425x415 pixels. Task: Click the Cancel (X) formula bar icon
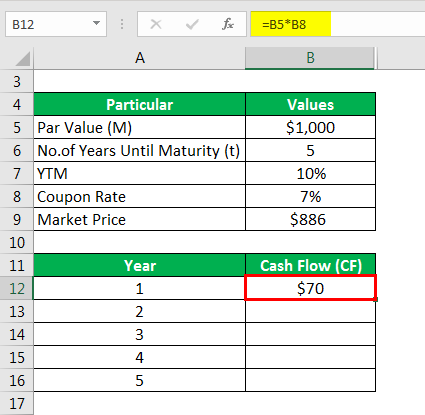(x=156, y=24)
